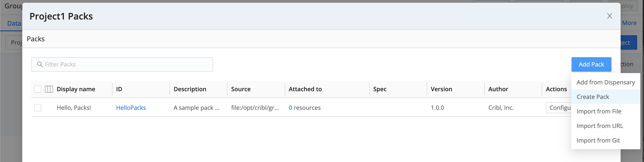
Task: Check the Hello, Packs! row checkbox
Action: point(38,108)
